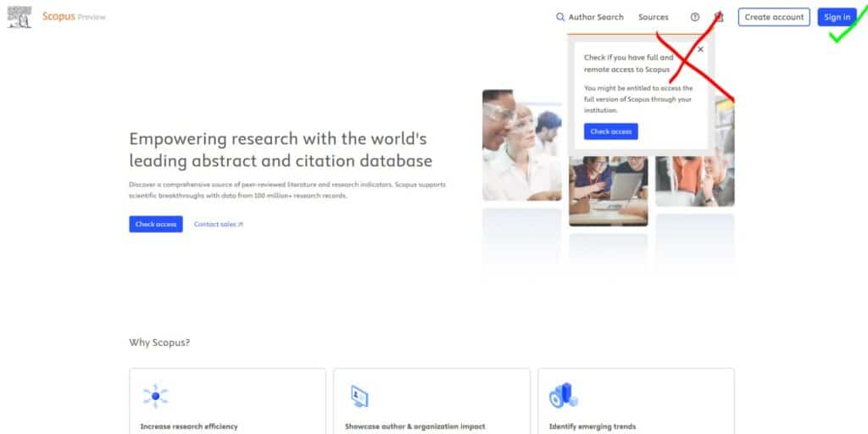Image resolution: width=868 pixels, height=434 pixels.
Task: Click the Elsevier logo icon
Action: (x=19, y=17)
